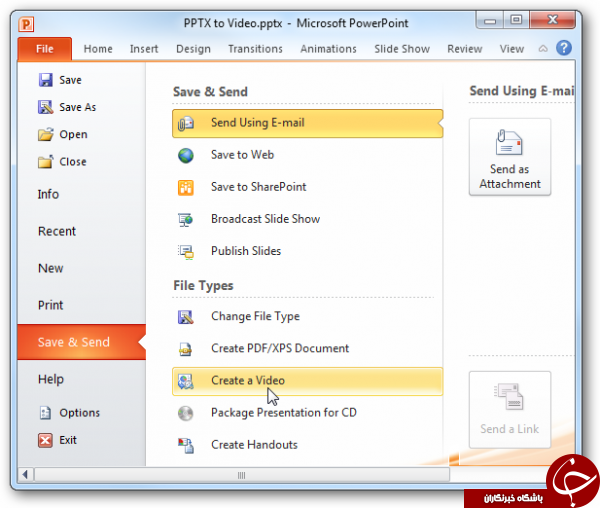
Task: Click the Send Using E-mail envelope icon
Action: (186, 123)
